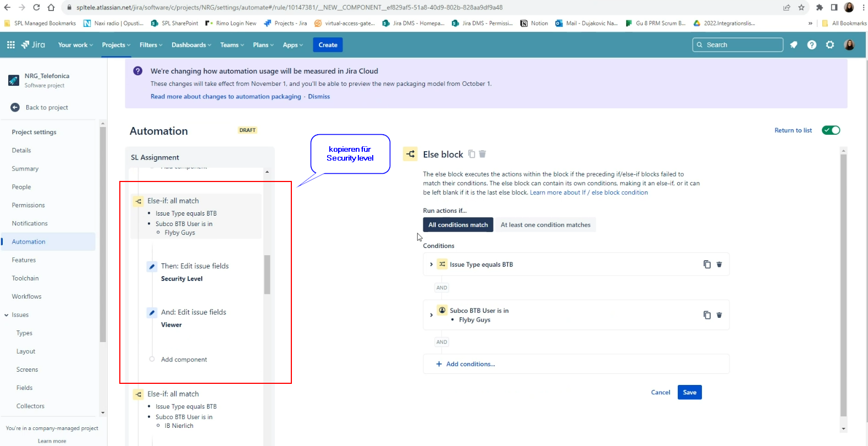868x446 pixels.
Task: Delete the Subco BTB User condition
Action: pyautogui.click(x=719, y=315)
